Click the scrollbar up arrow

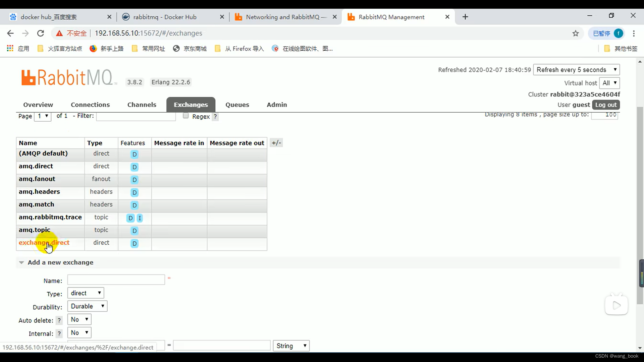[x=640, y=62]
